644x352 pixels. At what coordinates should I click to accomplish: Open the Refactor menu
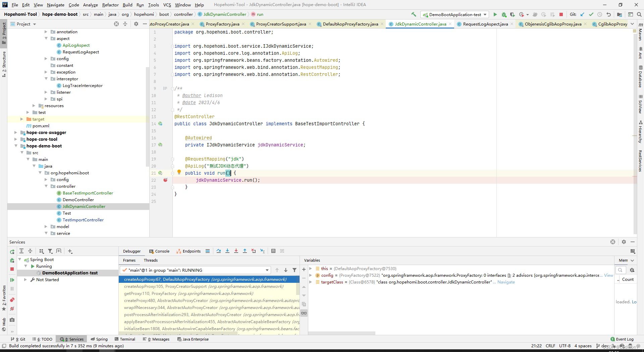click(x=110, y=5)
